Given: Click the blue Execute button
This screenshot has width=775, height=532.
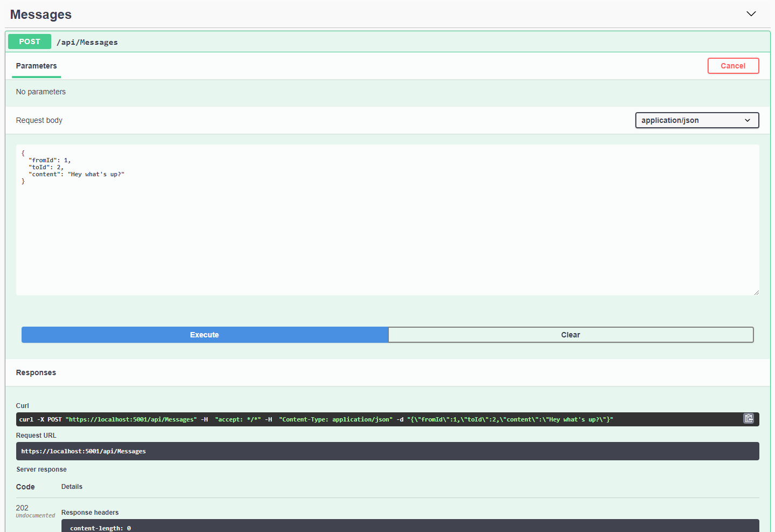Looking at the screenshot, I should [x=204, y=335].
